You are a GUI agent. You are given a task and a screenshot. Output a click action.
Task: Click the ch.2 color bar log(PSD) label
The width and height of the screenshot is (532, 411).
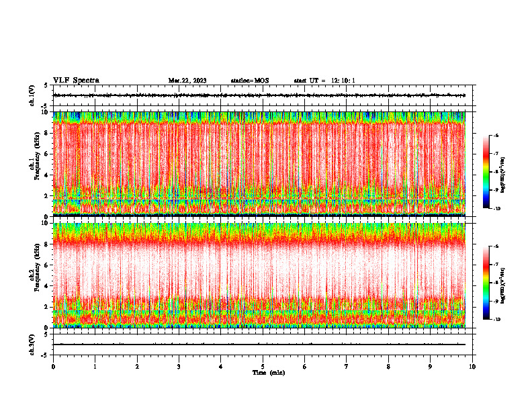point(503,285)
